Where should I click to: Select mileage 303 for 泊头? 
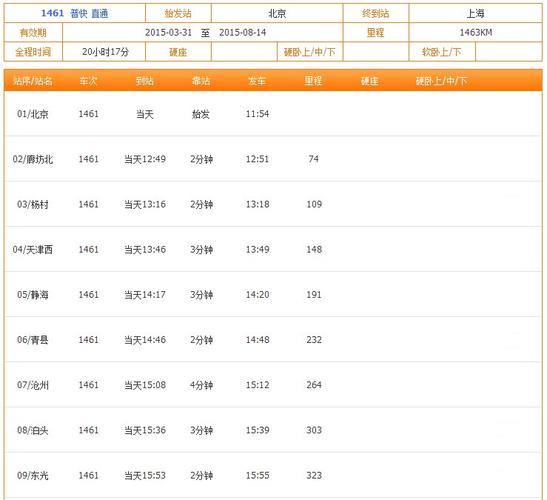314,430
